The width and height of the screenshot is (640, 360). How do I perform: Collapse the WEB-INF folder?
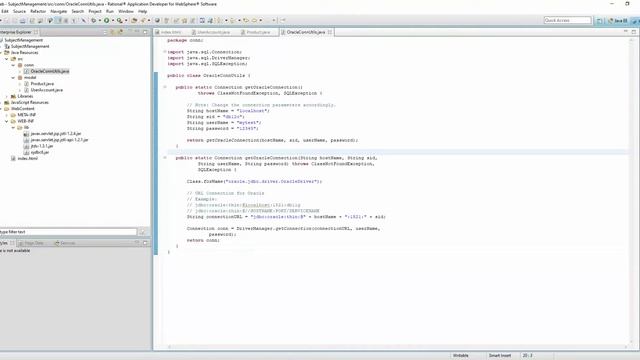click(x=7, y=121)
